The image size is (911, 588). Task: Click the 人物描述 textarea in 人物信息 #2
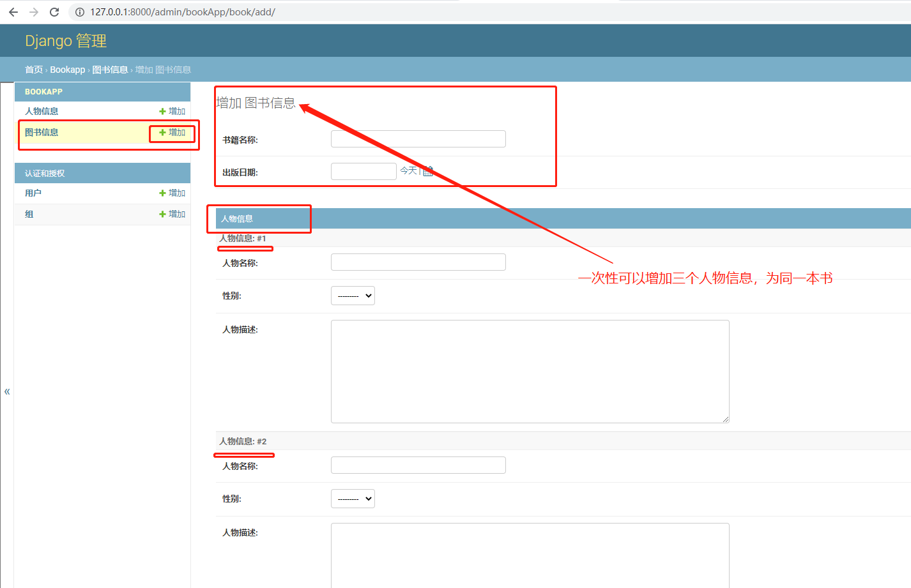tap(530, 555)
